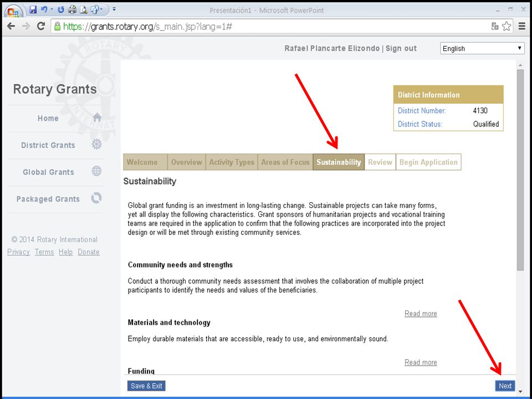Viewport: 532px width, 399px height.
Task: Click the Quick Print icon
Action: (x=72, y=9)
